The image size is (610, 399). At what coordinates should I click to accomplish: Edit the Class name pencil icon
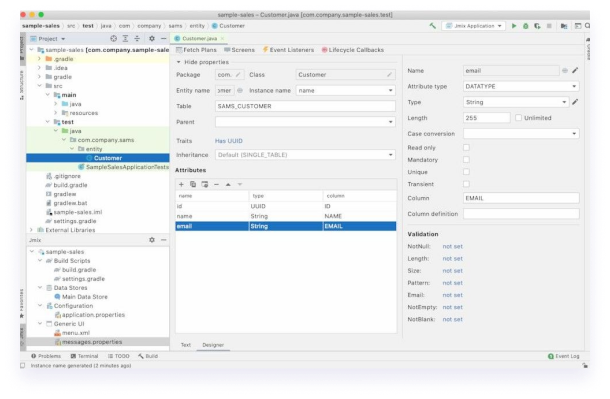point(389,74)
